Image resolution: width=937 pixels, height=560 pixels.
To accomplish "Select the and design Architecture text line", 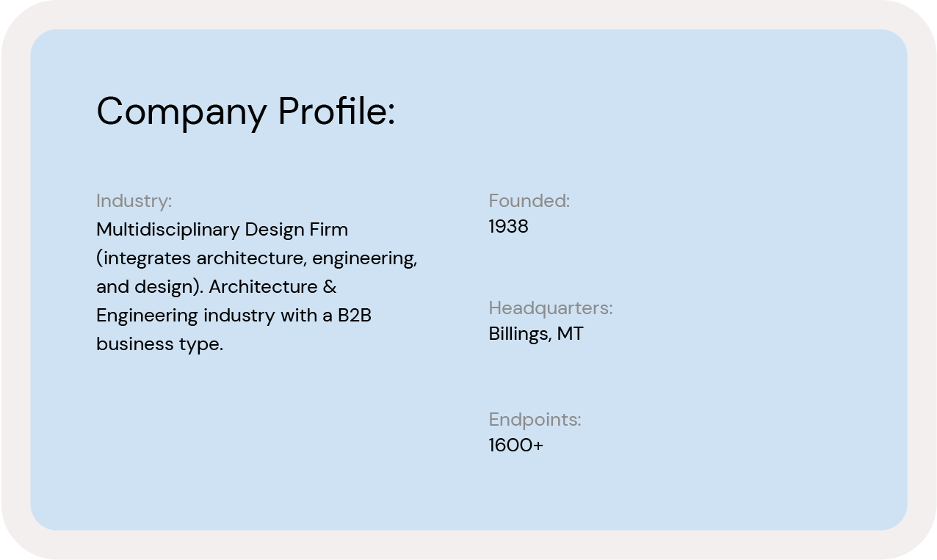I will coord(217,286).
